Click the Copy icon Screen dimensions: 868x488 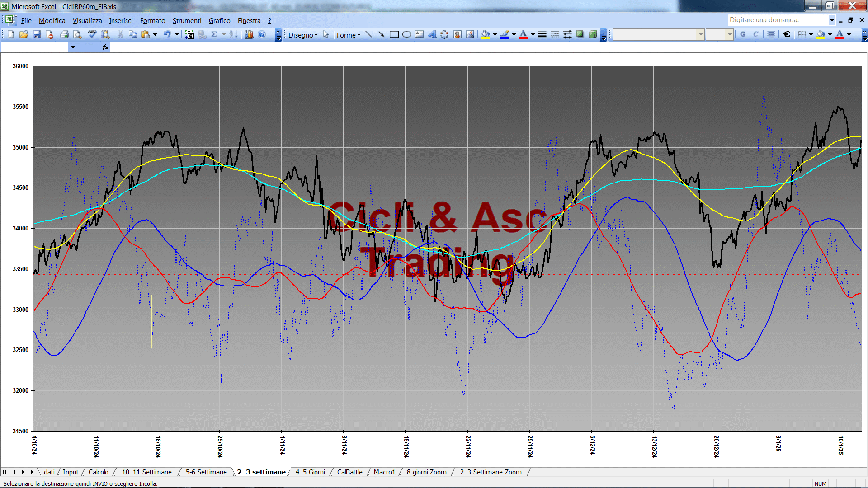click(133, 34)
